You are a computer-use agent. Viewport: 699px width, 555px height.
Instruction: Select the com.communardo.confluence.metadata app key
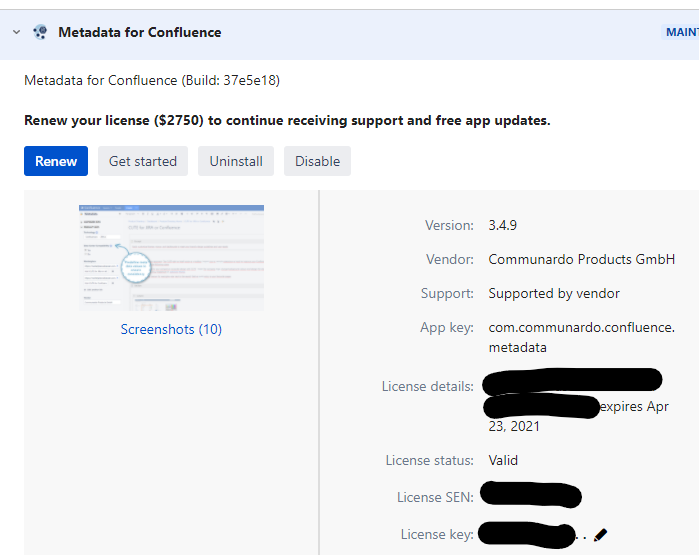[581, 337]
